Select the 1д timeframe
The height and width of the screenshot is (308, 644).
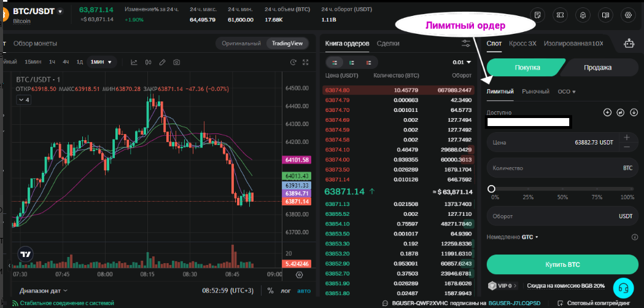point(80,62)
